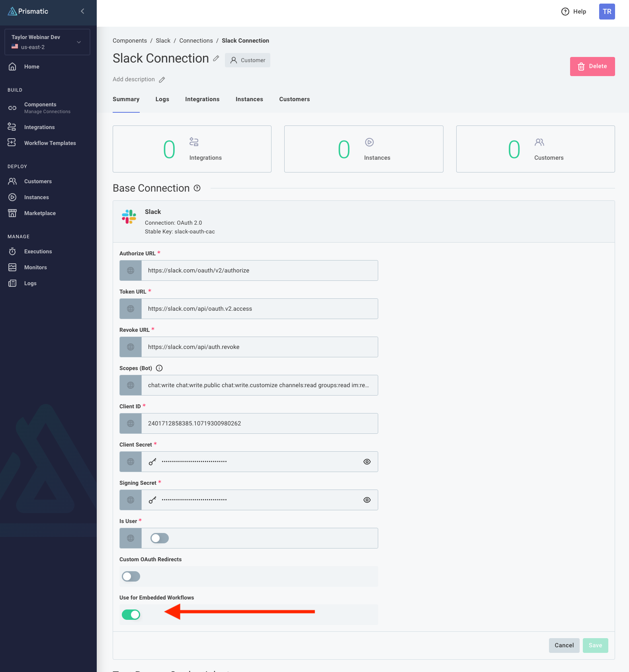
Task: Reveal the Signing Secret with eye icon
Action: 367,500
